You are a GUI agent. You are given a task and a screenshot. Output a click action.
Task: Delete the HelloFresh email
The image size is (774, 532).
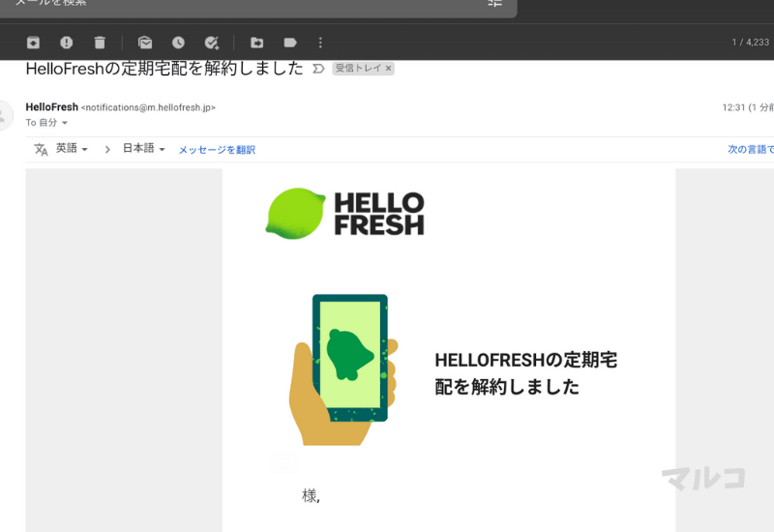99,43
